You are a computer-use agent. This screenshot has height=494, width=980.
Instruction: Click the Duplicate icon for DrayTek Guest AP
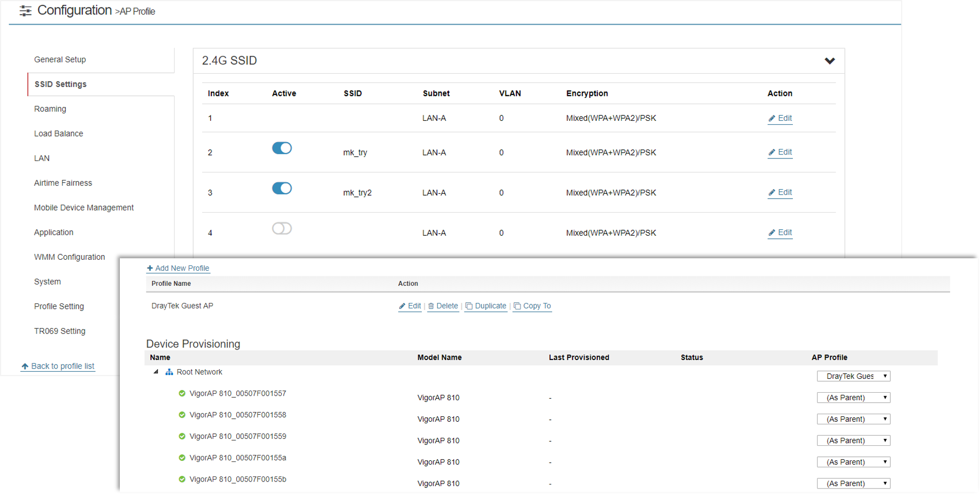[x=469, y=306]
